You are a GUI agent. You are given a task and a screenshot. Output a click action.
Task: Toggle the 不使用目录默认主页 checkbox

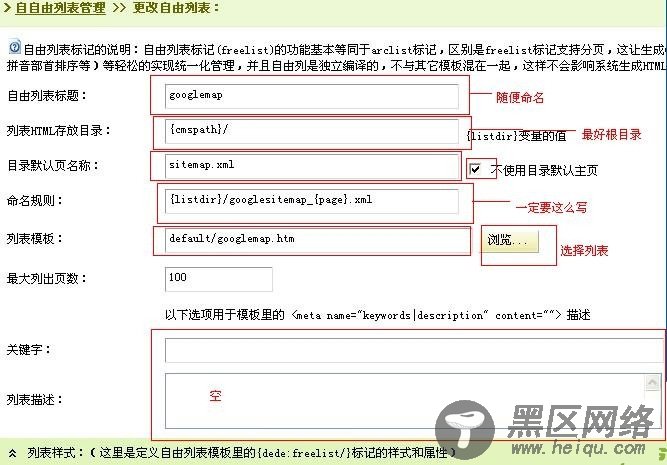(x=475, y=170)
